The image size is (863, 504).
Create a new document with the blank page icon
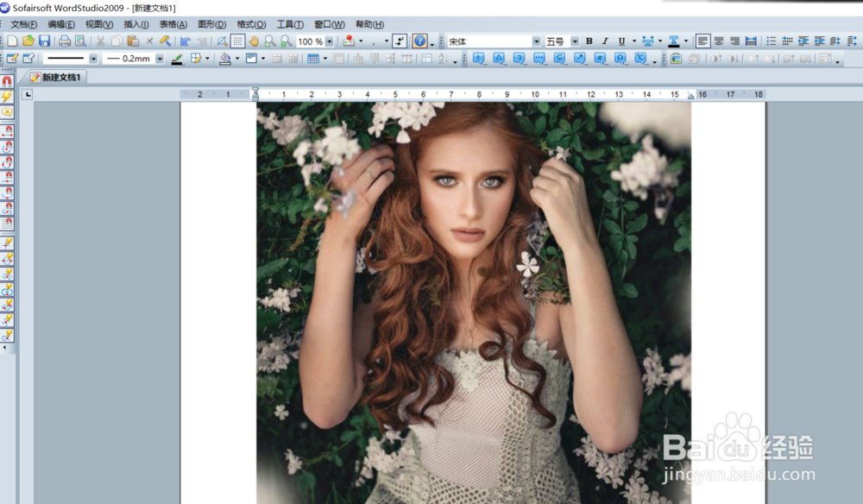coord(12,41)
